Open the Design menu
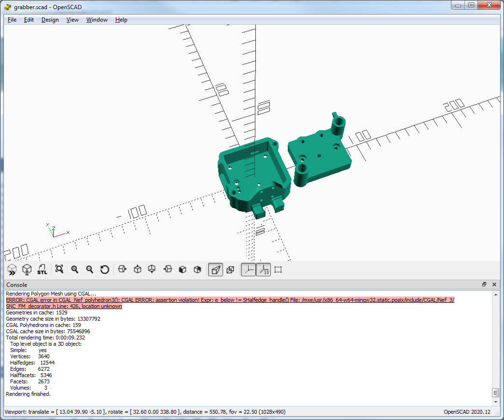 [x=50, y=20]
